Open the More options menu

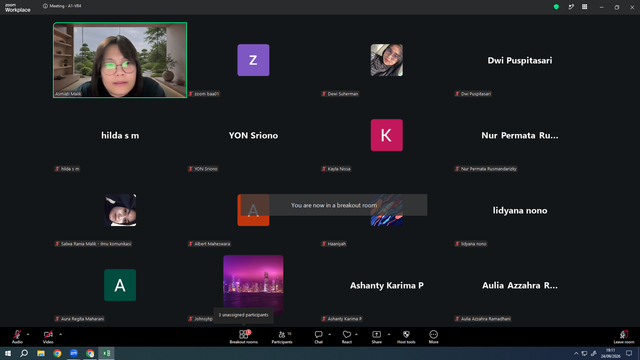point(433,337)
